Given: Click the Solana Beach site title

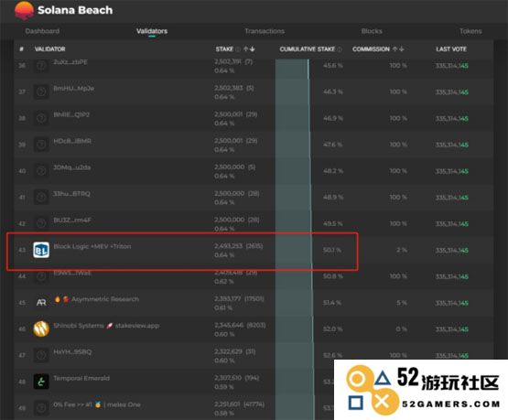Looking at the screenshot, I should [x=75, y=10].
